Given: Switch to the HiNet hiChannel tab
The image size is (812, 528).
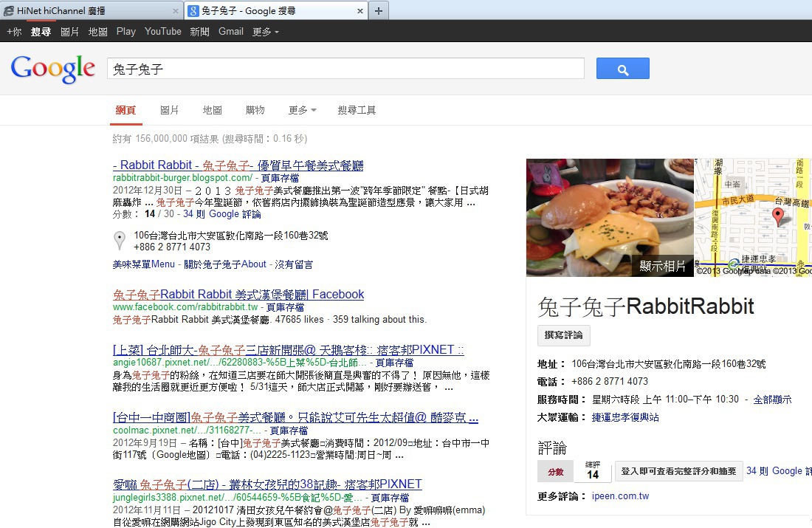Looking at the screenshot, I should (91, 11).
